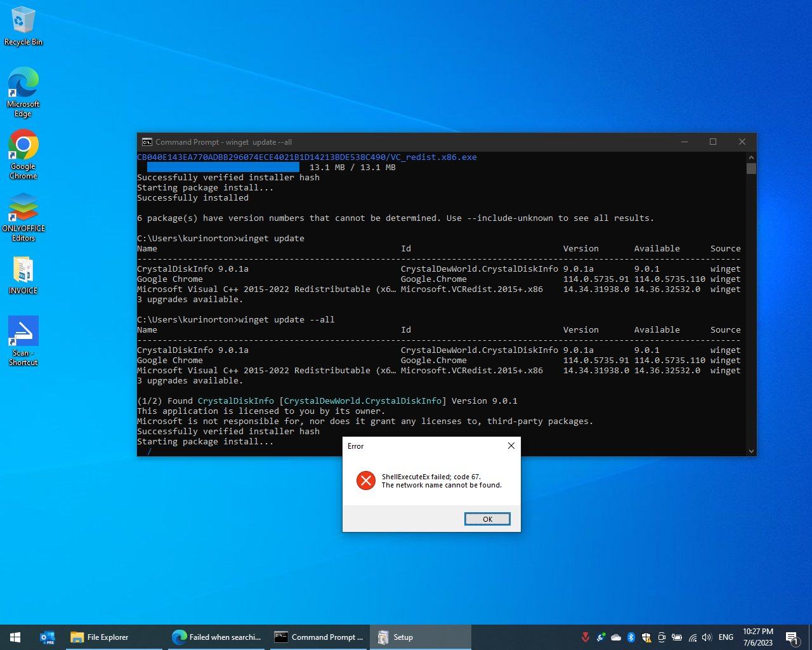Open OneDrive cloud icon in the tray
Screen dimensions: 812x650
tap(616, 637)
